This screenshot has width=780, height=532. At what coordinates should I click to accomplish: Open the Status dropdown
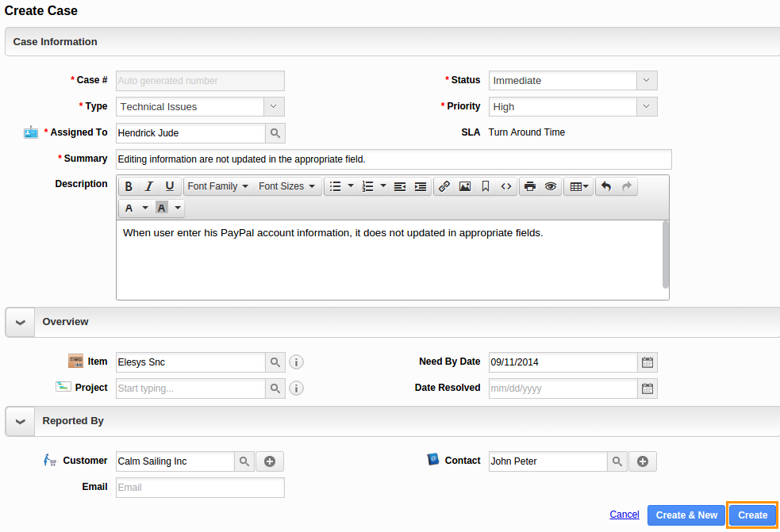pos(646,80)
